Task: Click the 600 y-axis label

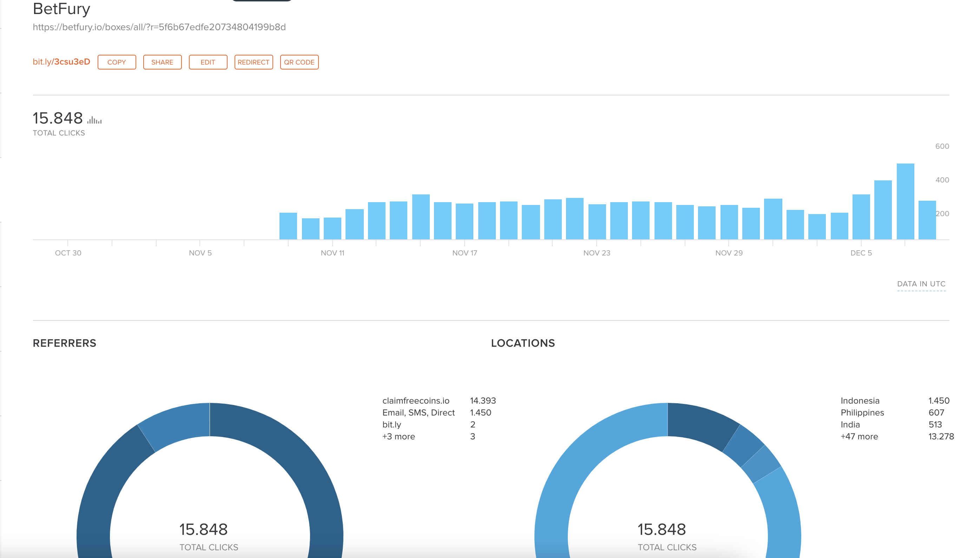Action: pos(942,146)
